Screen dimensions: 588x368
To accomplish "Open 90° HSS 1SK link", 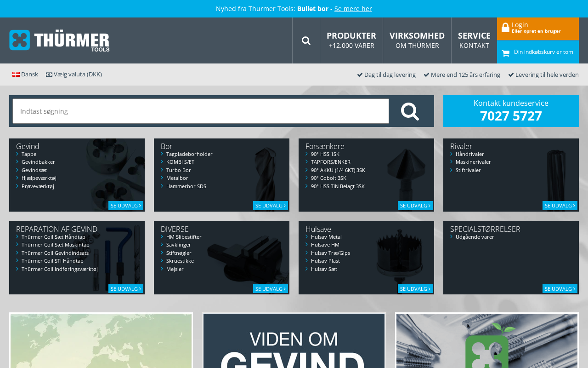I will click(325, 154).
